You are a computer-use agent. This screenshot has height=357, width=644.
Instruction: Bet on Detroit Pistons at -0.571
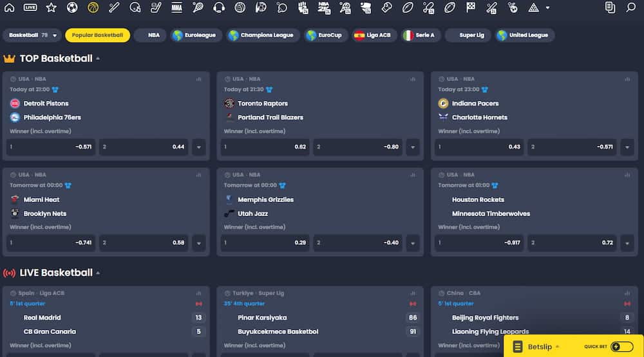[51, 147]
